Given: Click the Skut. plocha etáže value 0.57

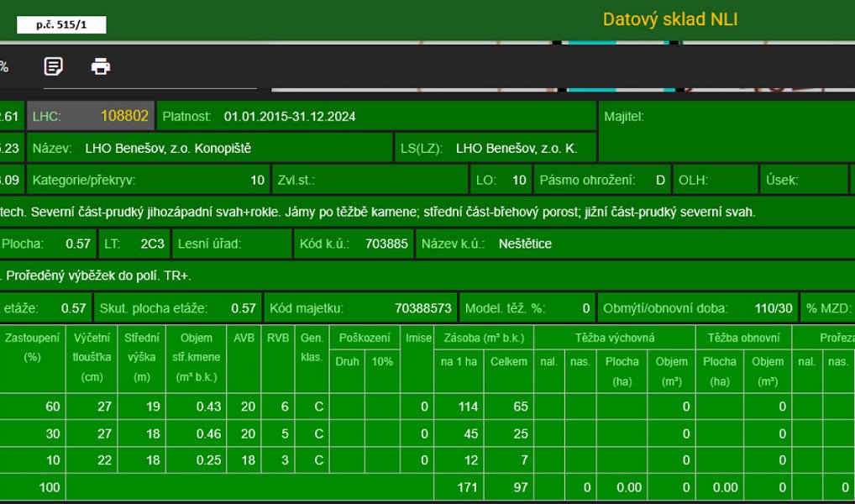Looking at the screenshot, I should [244, 308].
